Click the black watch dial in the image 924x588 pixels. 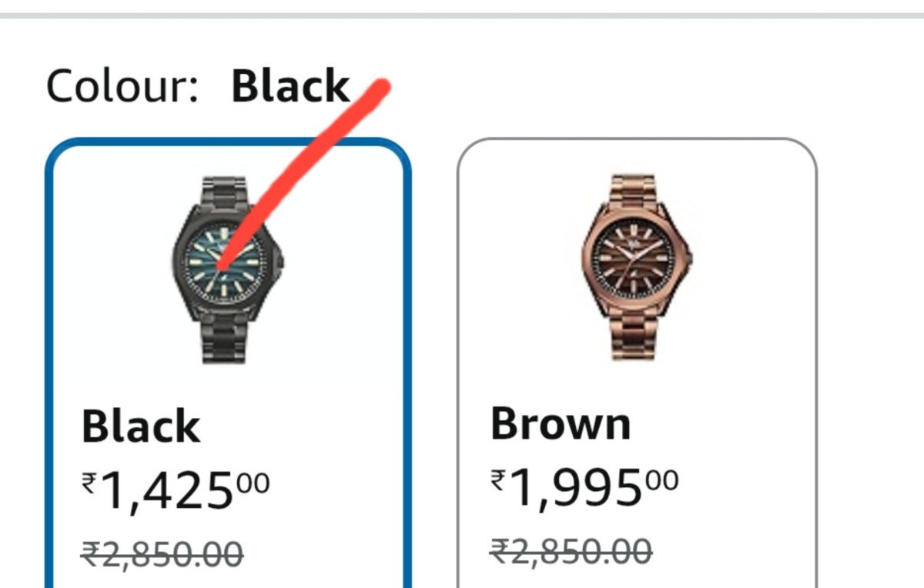(x=223, y=266)
